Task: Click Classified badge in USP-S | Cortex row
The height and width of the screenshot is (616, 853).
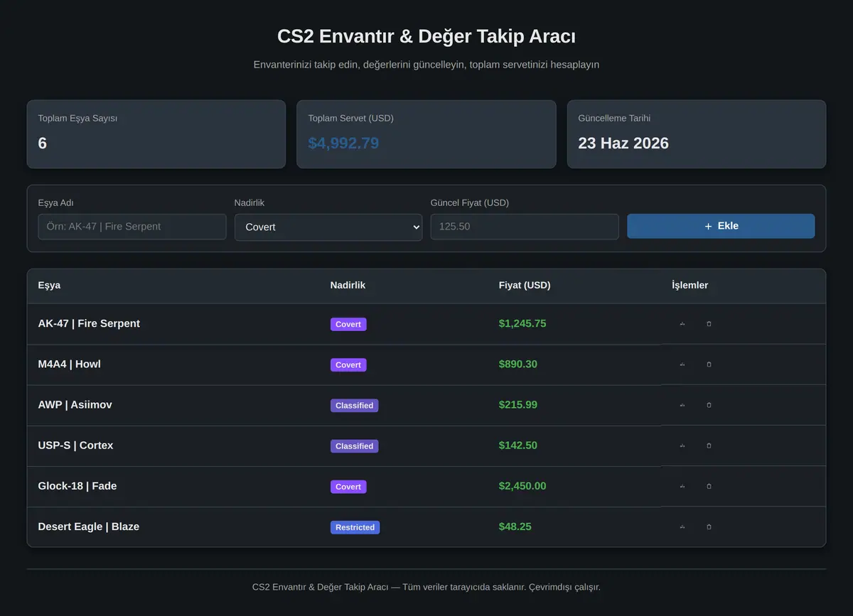Action: click(354, 445)
